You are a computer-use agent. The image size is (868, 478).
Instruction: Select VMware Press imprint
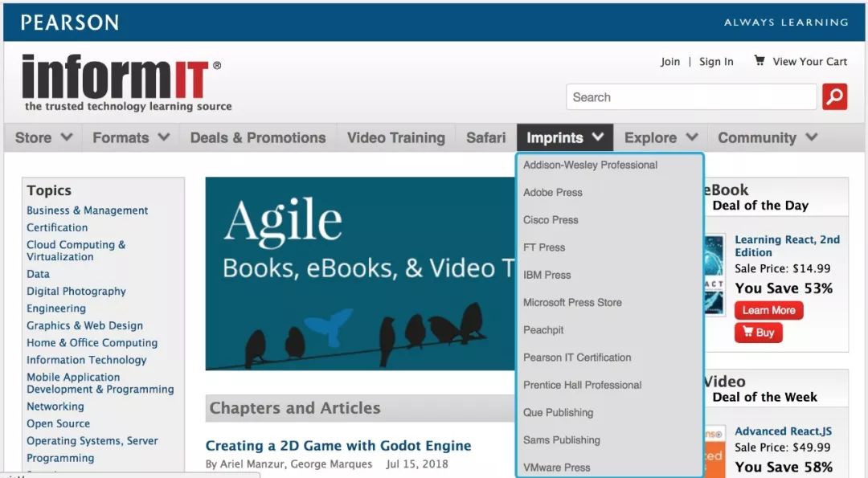pos(556,468)
